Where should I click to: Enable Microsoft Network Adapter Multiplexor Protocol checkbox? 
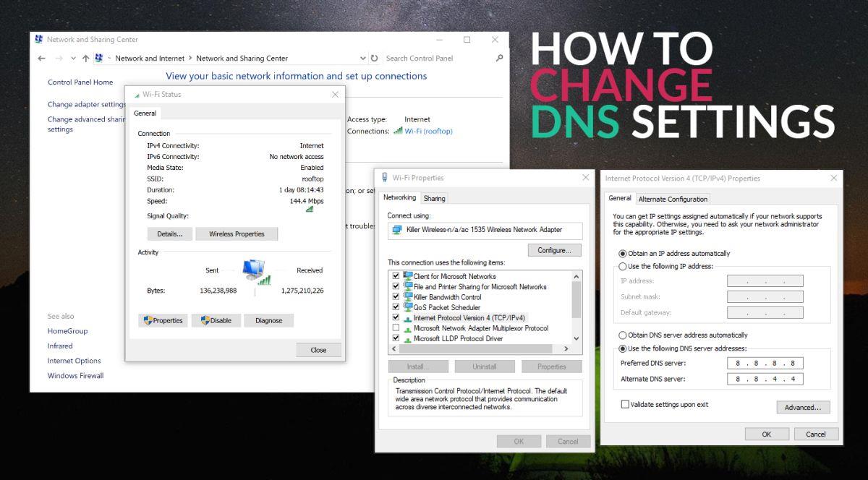(x=396, y=328)
